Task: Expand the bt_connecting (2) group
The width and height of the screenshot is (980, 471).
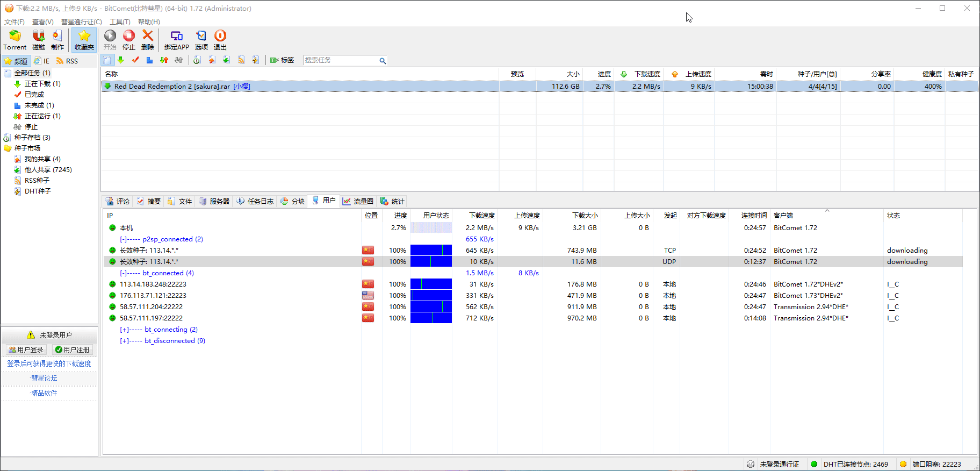Action: click(x=124, y=330)
